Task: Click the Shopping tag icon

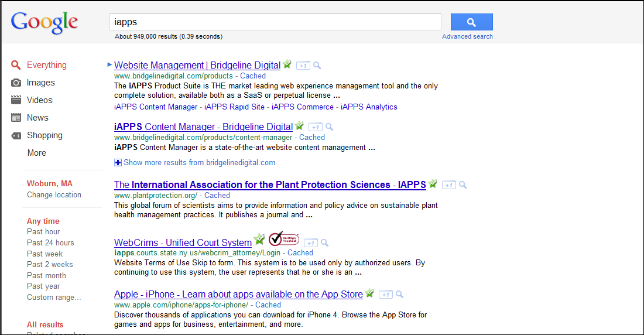Action: tap(16, 136)
